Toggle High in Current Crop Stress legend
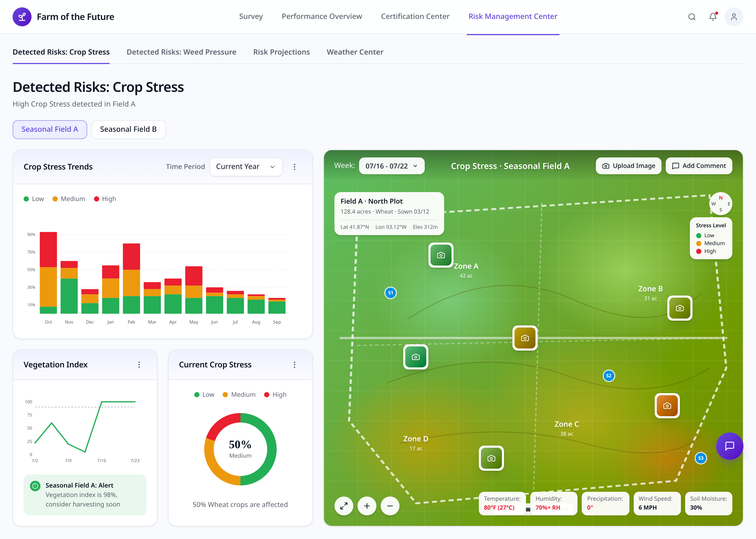The height and width of the screenshot is (539, 756). 275,395
